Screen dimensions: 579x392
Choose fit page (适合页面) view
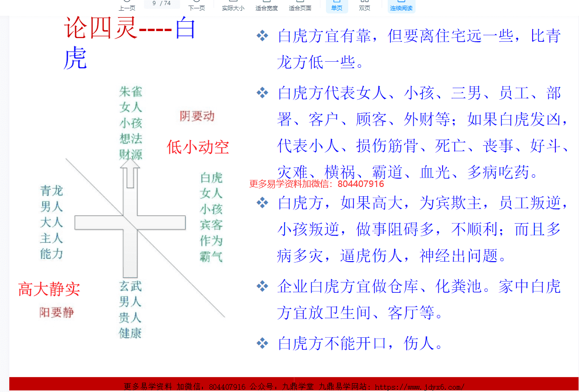[300, 6]
